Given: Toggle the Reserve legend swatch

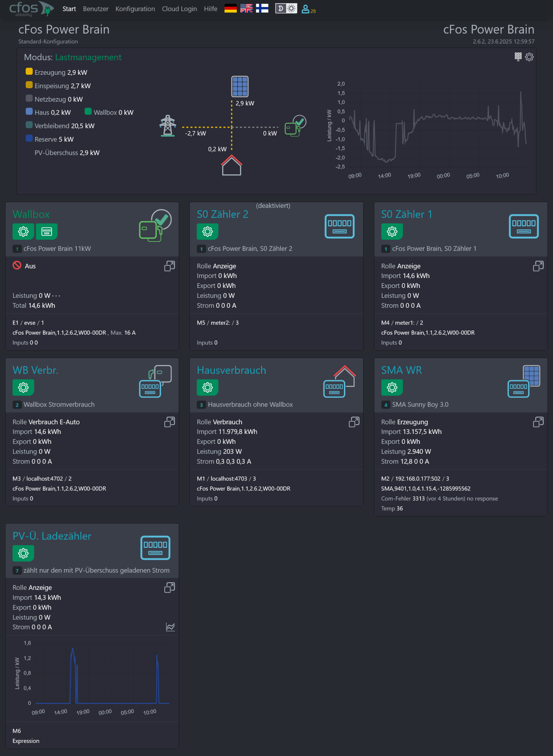Looking at the screenshot, I should 29,138.
